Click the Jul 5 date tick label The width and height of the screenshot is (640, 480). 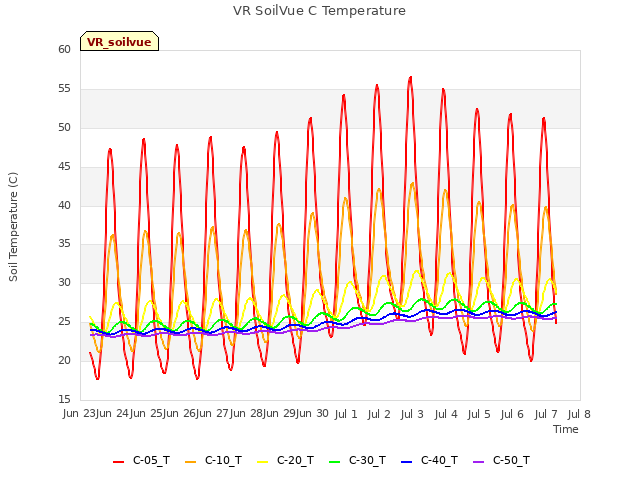point(479,414)
